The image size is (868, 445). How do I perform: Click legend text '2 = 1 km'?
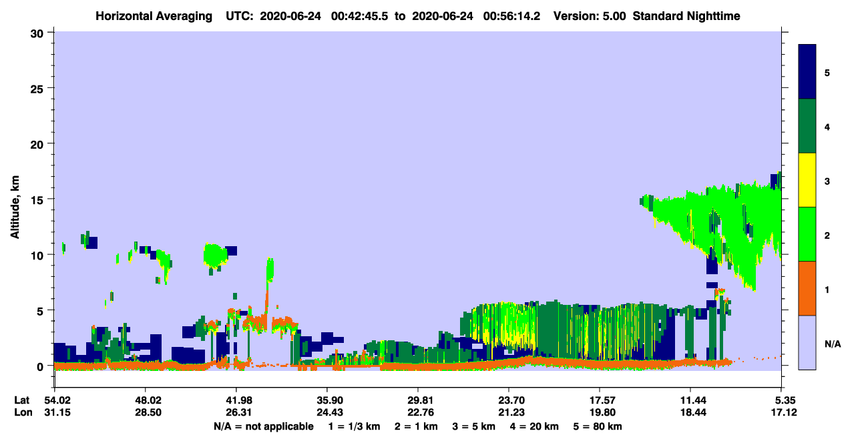418,426
